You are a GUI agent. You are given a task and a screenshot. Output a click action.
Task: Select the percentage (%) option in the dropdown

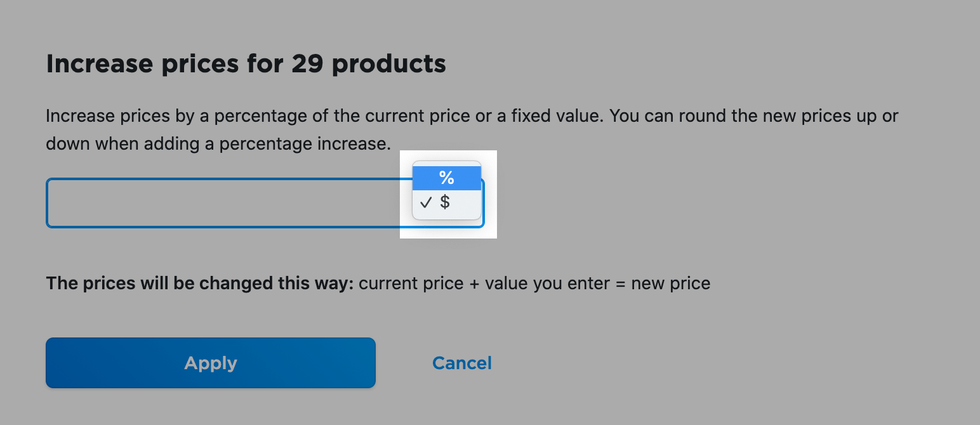(x=446, y=178)
